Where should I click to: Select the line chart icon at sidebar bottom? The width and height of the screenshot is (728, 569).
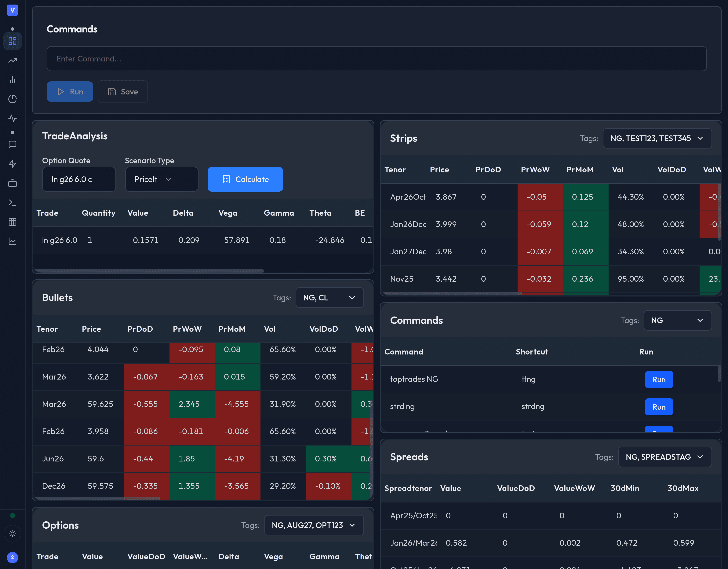point(12,241)
